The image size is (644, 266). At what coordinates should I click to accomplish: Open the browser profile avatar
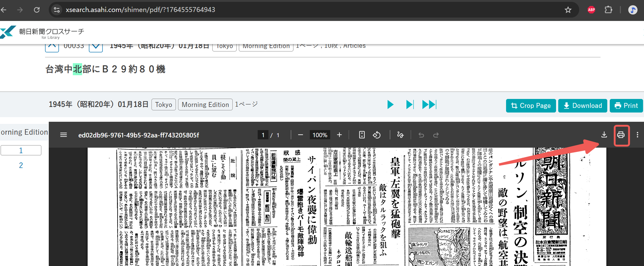pos(633,10)
